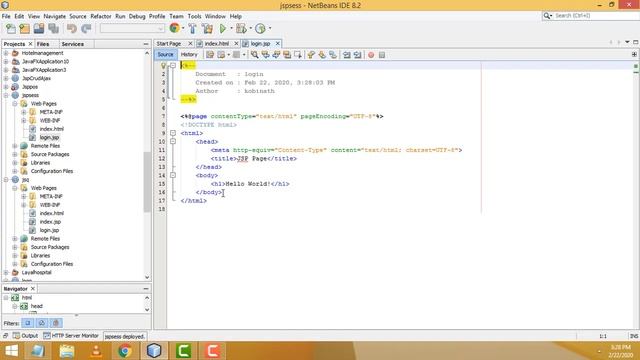Toggle the second Navigator filter button
This screenshot has width=640, height=360.
pos(42,323)
